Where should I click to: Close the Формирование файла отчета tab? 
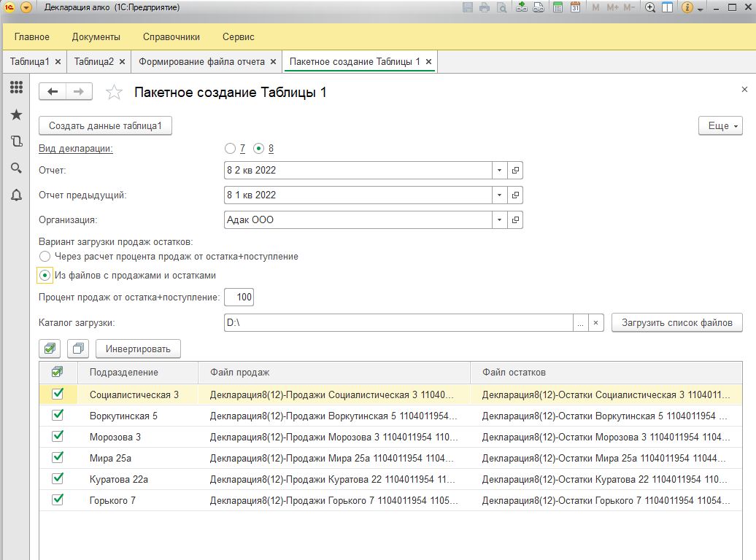pos(273,62)
